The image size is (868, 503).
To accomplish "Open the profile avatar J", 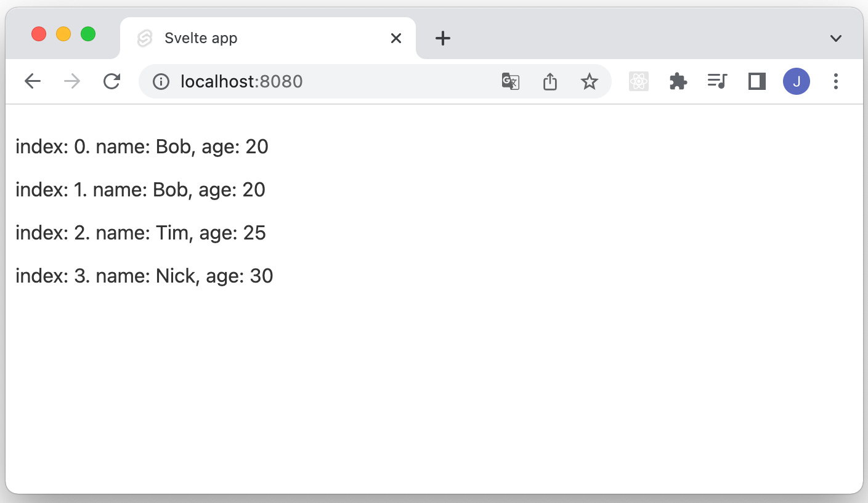I will point(797,81).
